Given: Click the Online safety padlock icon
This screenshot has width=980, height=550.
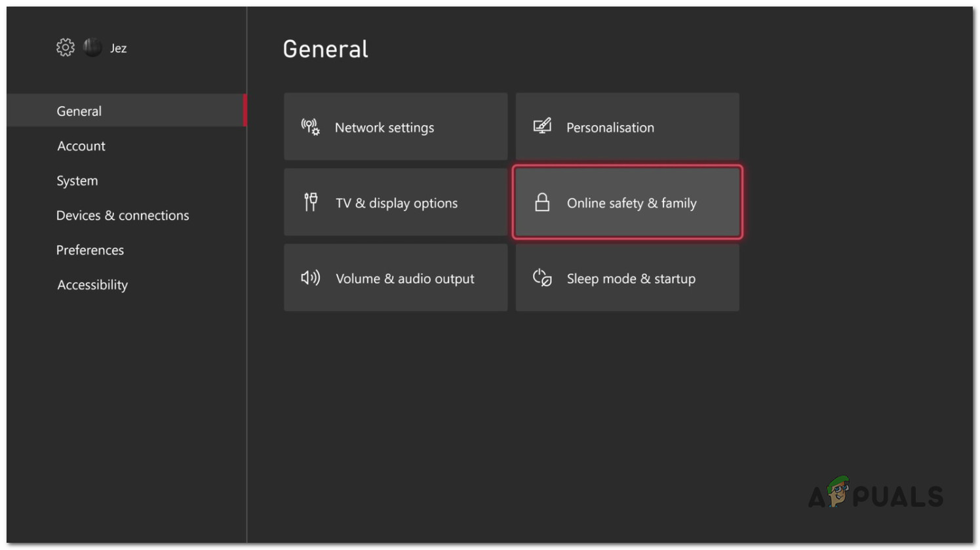Looking at the screenshot, I should pos(542,202).
